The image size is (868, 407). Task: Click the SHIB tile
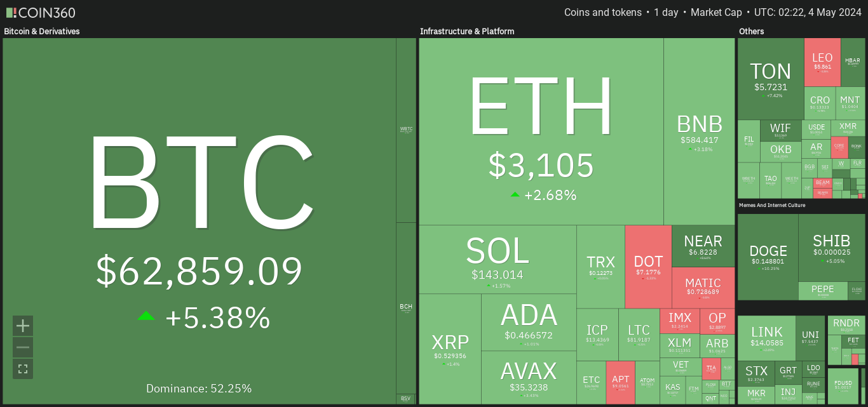click(x=832, y=248)
